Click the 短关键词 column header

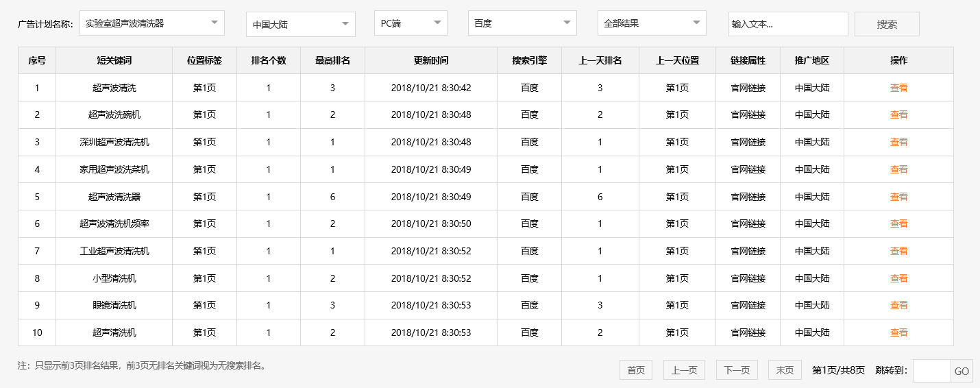click(114, 60)
